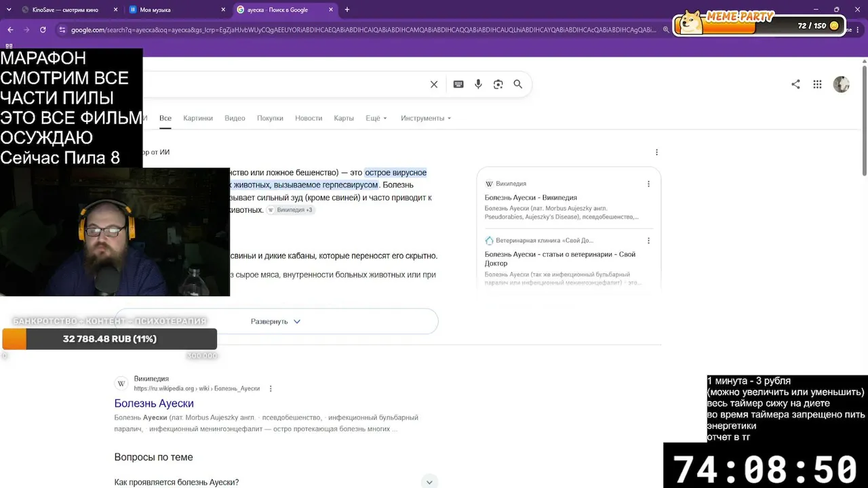The width and height of the screenshot is (868, 488).
Task: Click the 74:08:50 countdown timer
Action: coord(766,468)
